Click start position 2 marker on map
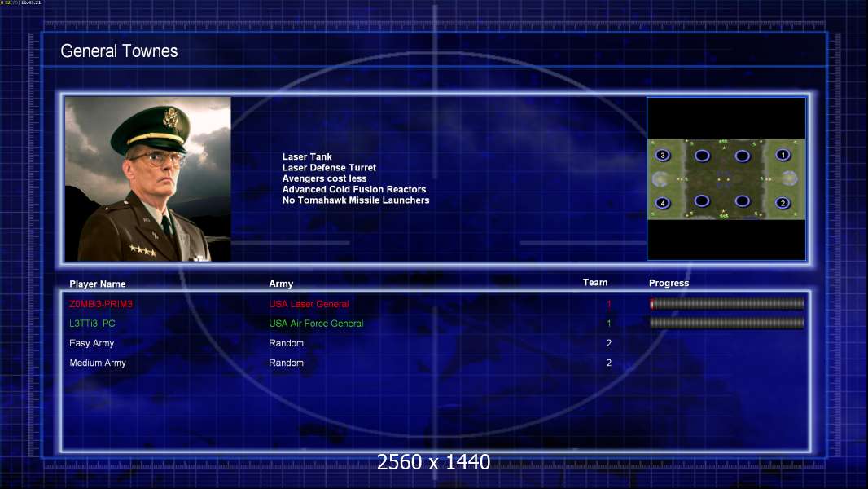This screenshot has width=868, height=489. tap(783, 203)
